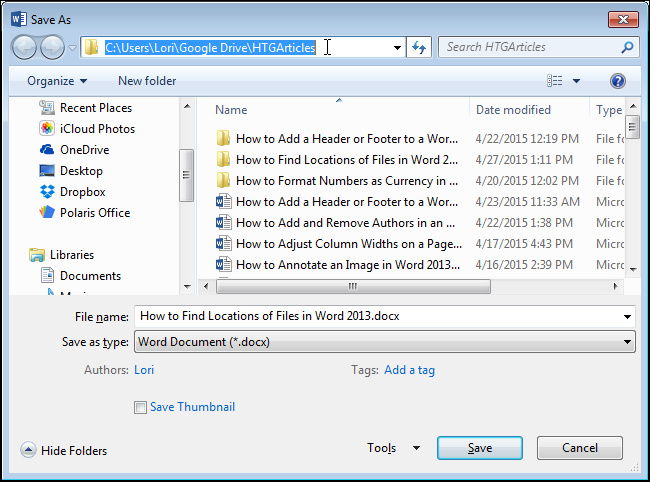Open the Tools dropdown menu
This screenshot has height=482, width=650.
tap(393, 448)
